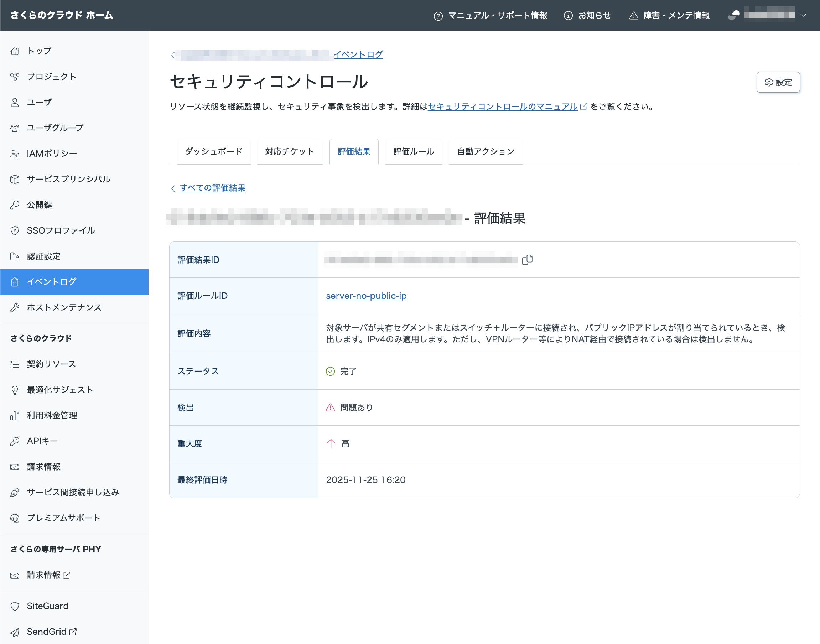820x644 pixels.
Task: Open the 評価ルール tab
Action: (x=413, y=152)
